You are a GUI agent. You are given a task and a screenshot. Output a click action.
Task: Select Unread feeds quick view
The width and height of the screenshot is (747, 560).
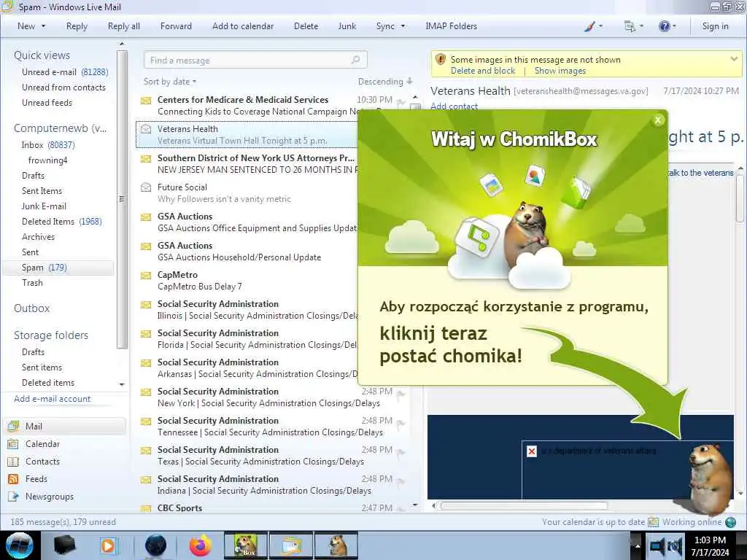click(x=47, y=102)
